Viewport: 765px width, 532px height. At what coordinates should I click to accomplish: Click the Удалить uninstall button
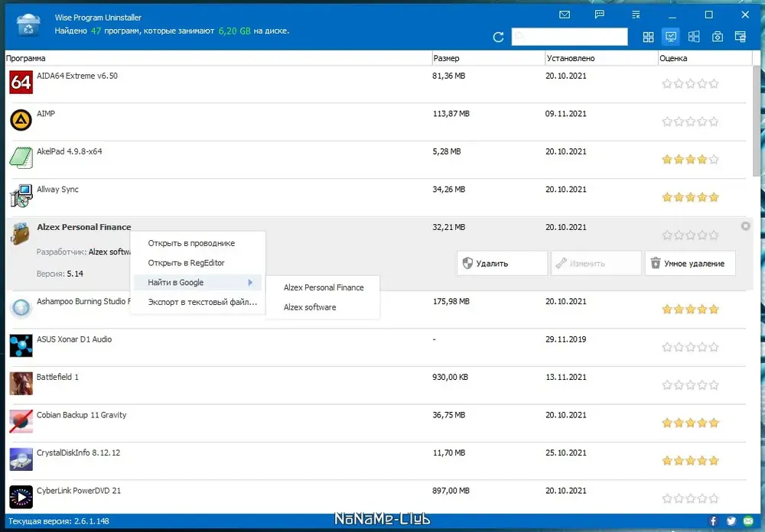coord(502,263)
